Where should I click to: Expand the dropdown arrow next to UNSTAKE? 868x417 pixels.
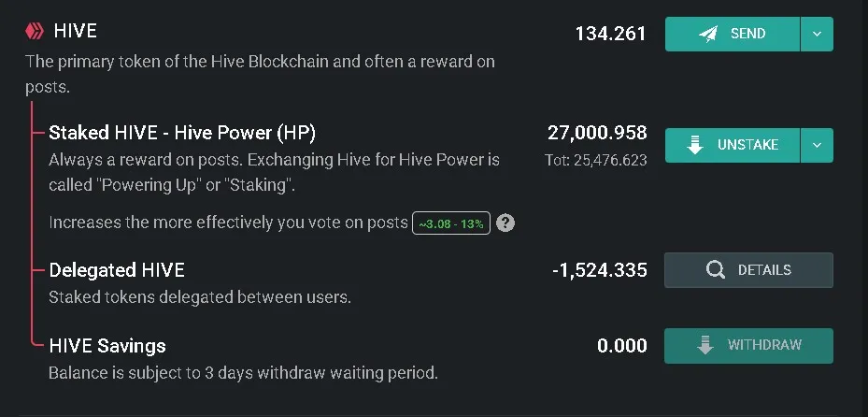pyautogui.click(x=817, y=145)
